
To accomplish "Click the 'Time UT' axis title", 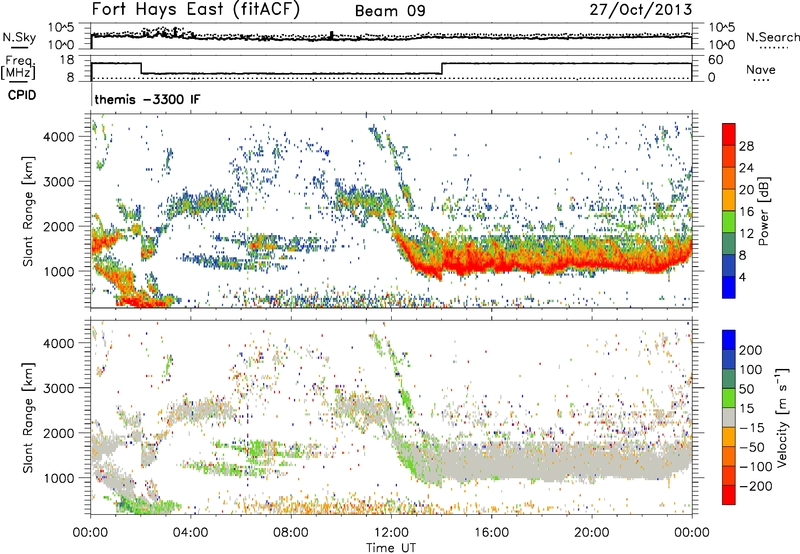I will click(391, 547).
